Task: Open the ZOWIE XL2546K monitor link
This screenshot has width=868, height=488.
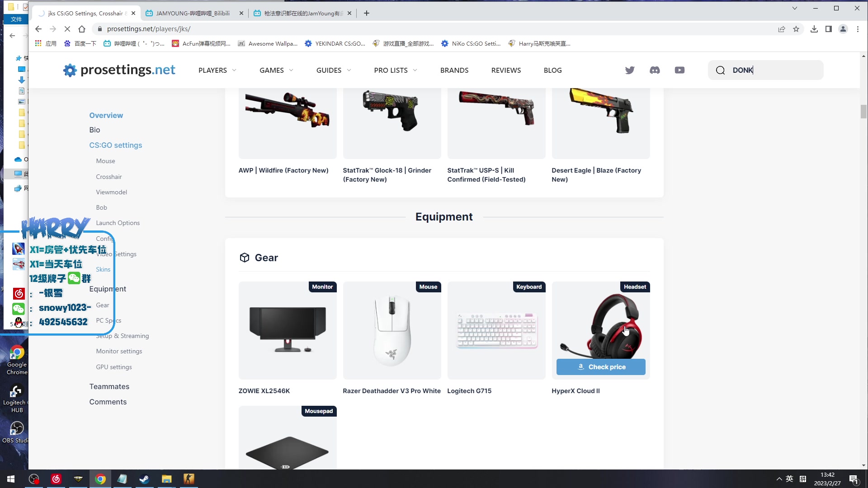Action: coord(264,391)
